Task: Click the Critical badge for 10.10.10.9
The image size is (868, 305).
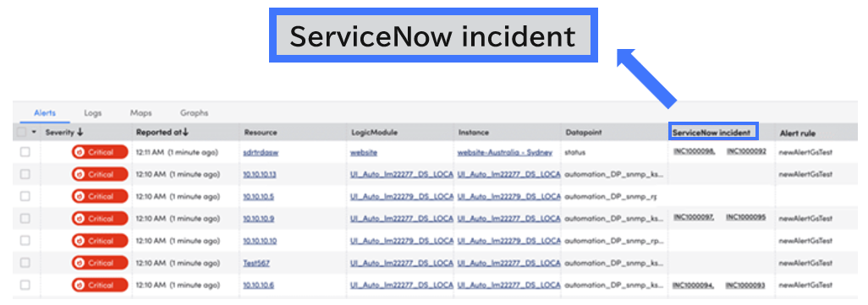Action: tap(100, 219)
